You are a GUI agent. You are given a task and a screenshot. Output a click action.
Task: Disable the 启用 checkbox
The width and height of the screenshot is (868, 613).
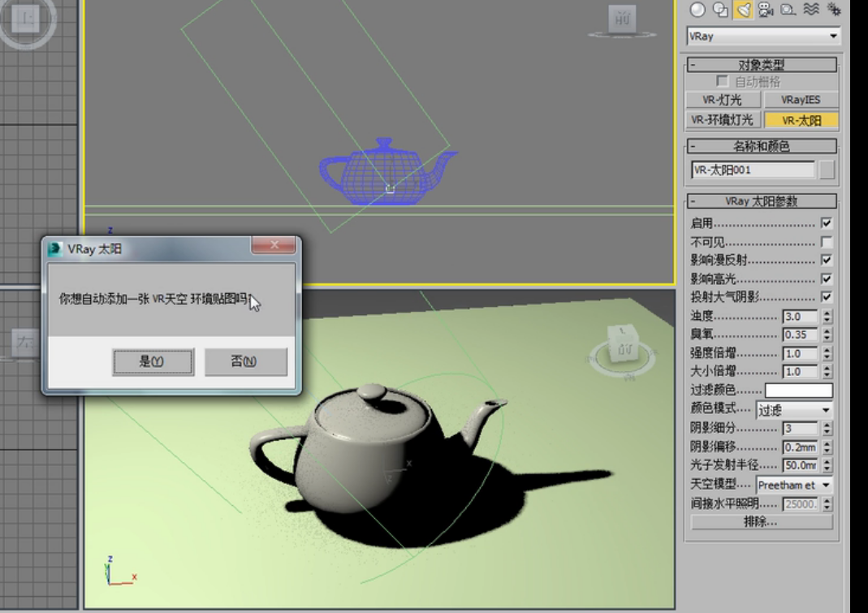point(827,223)
